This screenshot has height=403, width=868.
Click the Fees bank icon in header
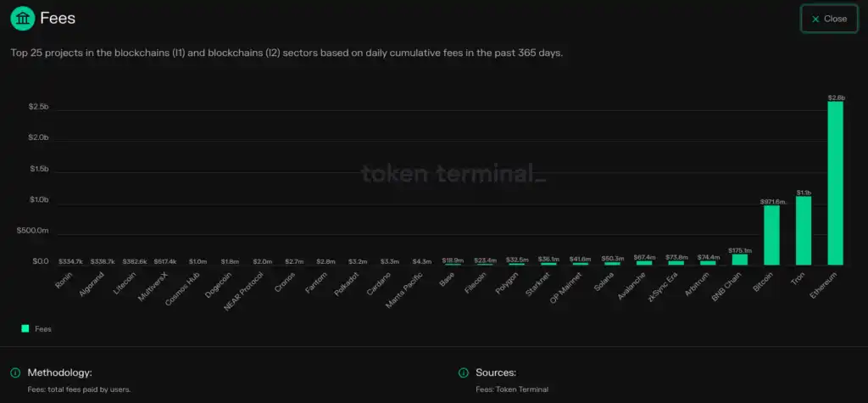click(x=22, y=18)
